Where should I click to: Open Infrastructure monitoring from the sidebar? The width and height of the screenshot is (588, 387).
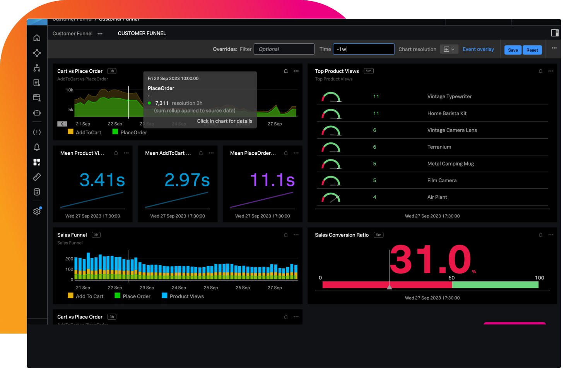tap(37, 68)
